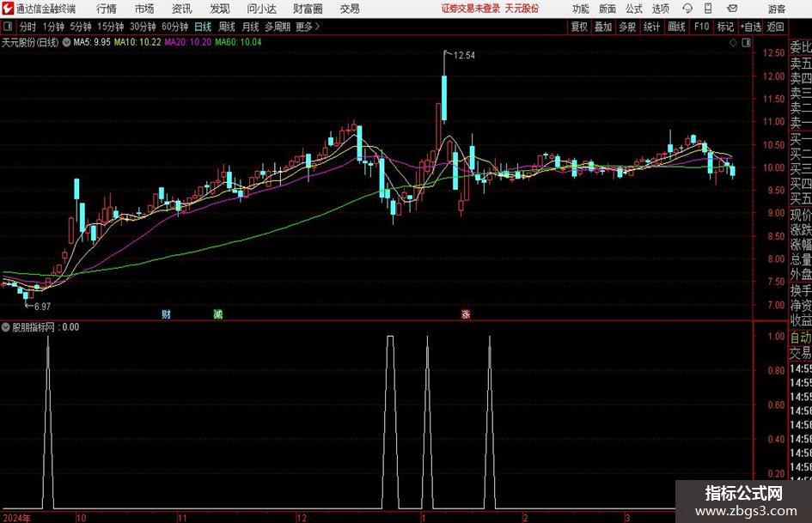The height and width of the screenshot is (523, 812).
Task: Click the MA10: 10.22 value label
Action: coord(137,42)
